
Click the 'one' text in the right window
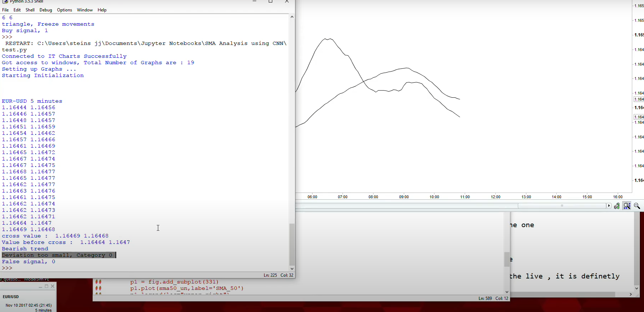click(528, 225)
